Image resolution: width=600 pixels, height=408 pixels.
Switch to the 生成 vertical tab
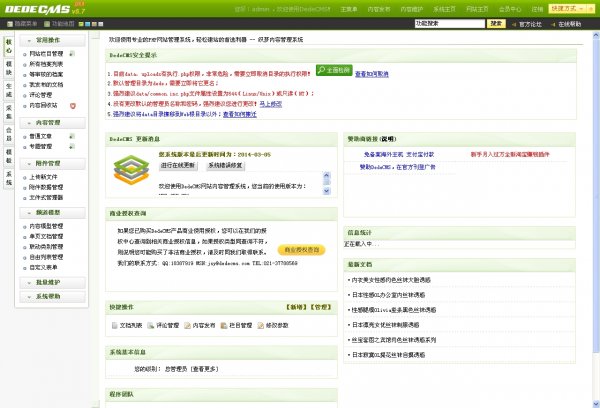point(9,90)
